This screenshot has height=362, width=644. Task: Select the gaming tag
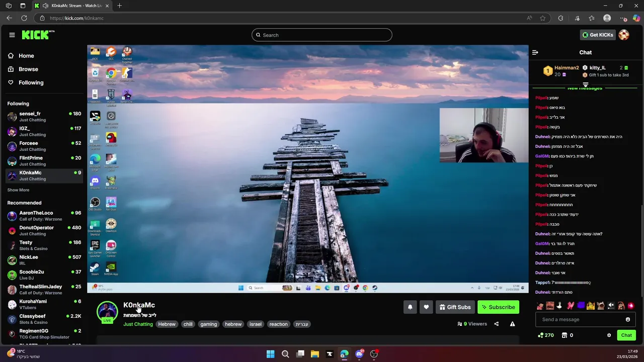pos(209,324)
